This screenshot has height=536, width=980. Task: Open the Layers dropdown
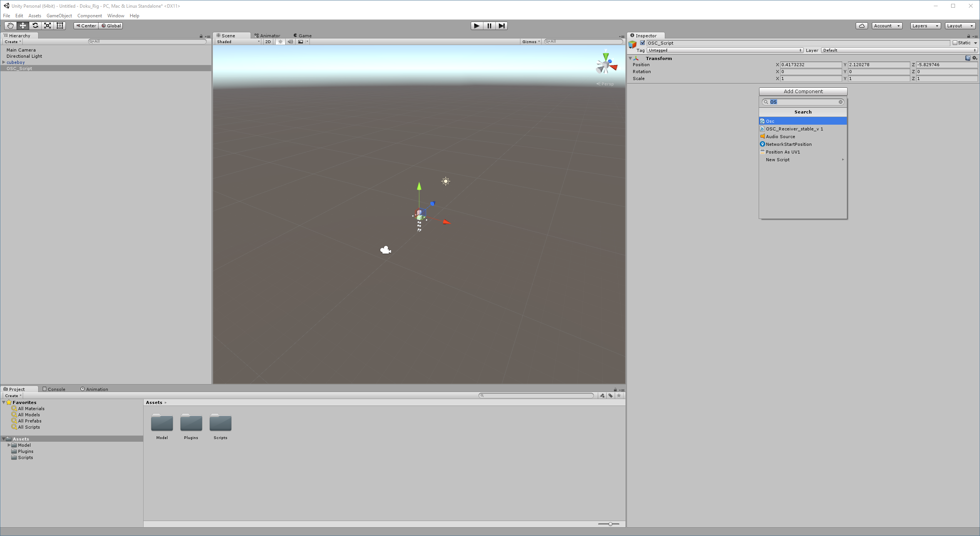point(925,26)
